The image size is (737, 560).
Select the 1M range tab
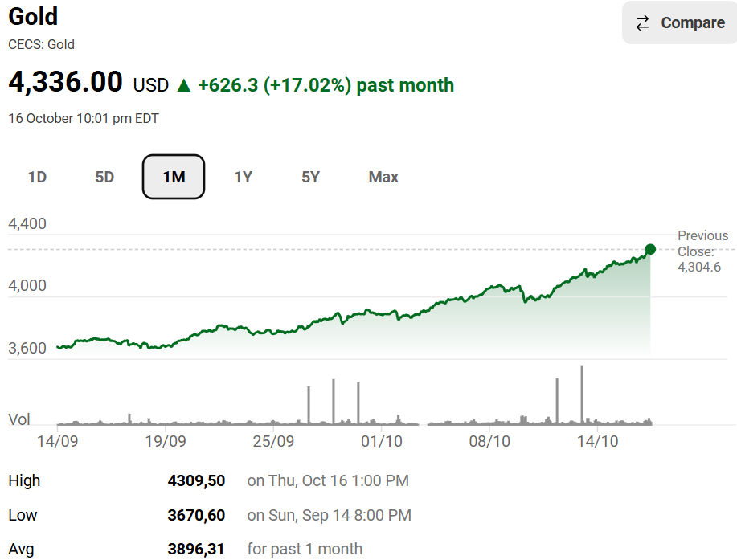(174, 177)
